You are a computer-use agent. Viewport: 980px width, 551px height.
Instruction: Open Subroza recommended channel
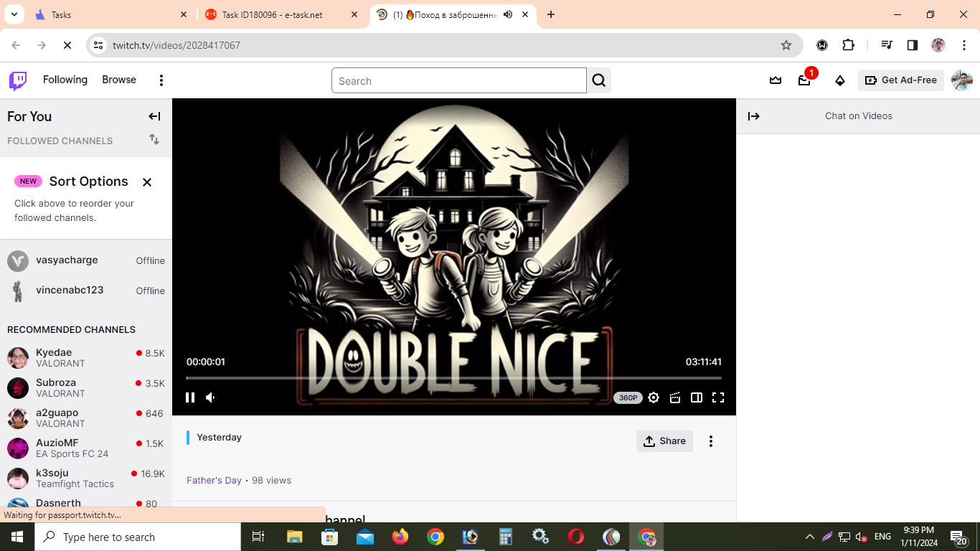click(86, 388)
